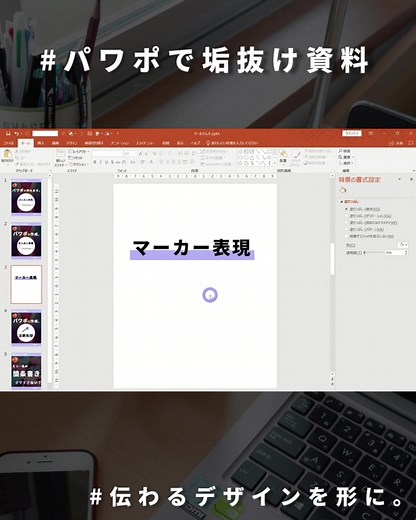Click the font color A icon
416x520 pixels.
coord(152,162)
